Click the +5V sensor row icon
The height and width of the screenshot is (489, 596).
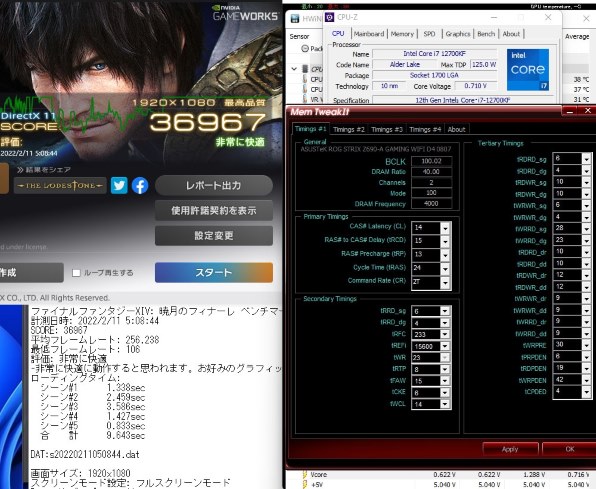point(304,484)
